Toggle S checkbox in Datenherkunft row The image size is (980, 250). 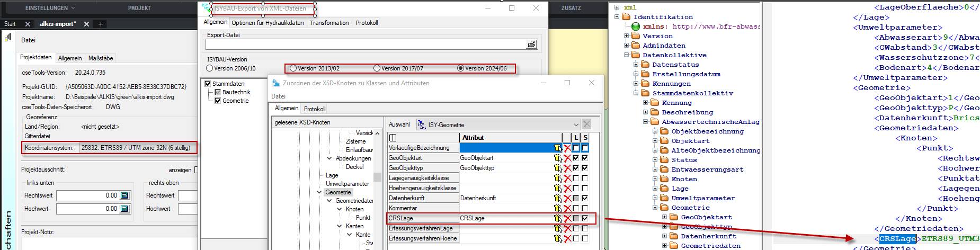coord(585,199)
